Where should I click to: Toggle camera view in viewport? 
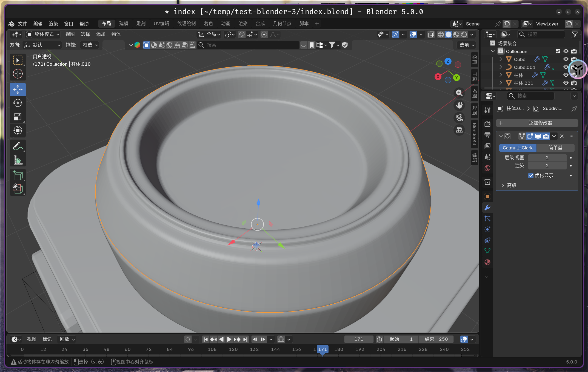coord(459,118)
